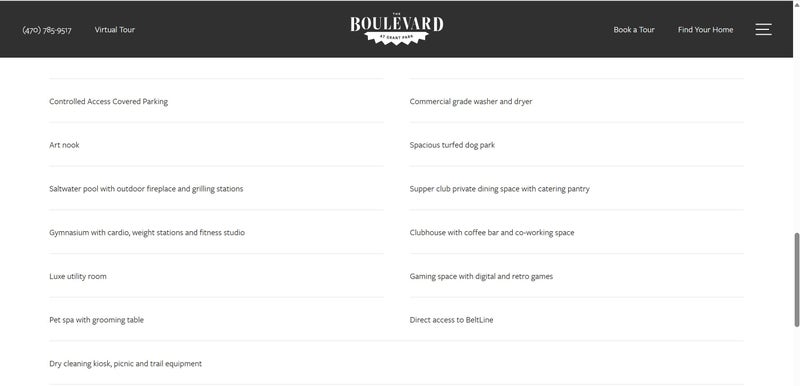Select Controlled Access Covered Parking item
Image resolution: width=800 pixels, height=386 pixels.
(109, 101)
